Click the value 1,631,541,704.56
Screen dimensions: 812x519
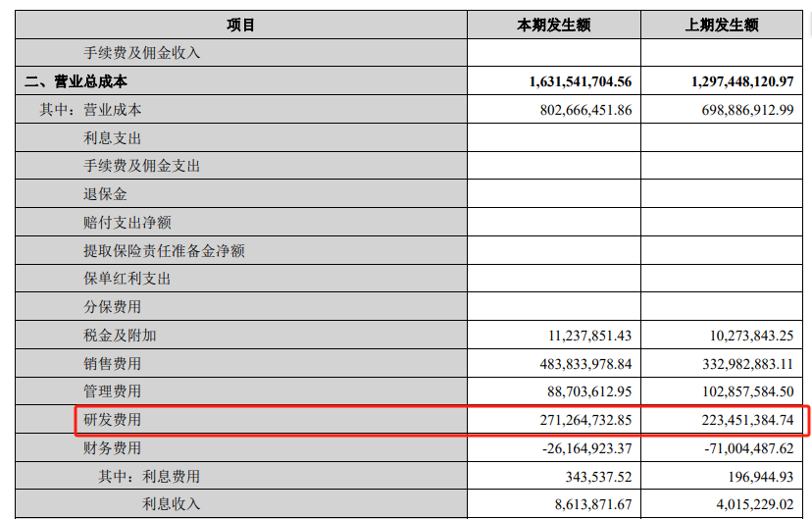[581, 81]
